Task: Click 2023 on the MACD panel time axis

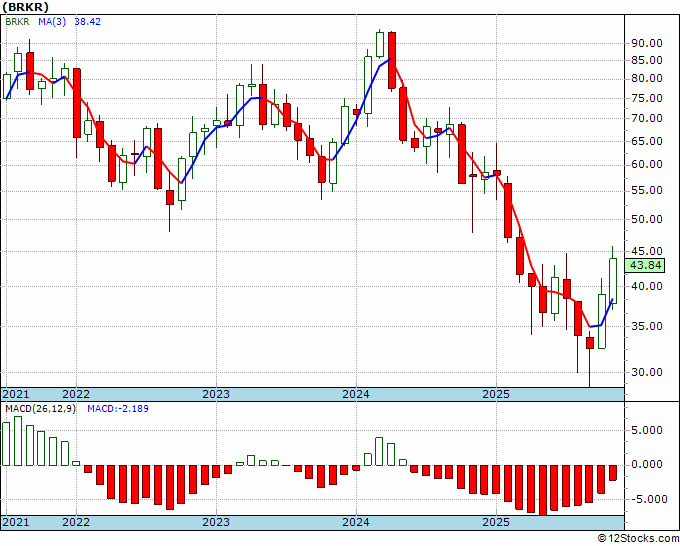Action: coord(216,522)
